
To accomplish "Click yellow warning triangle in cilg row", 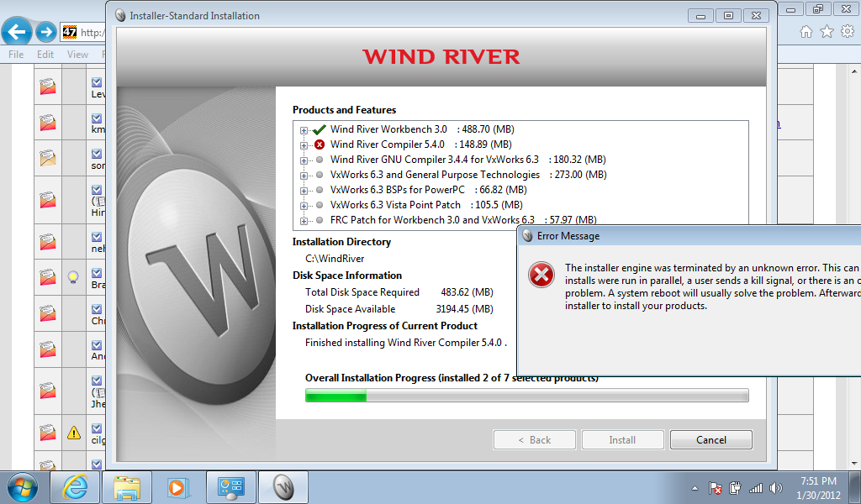I will [x=74, y=433].
